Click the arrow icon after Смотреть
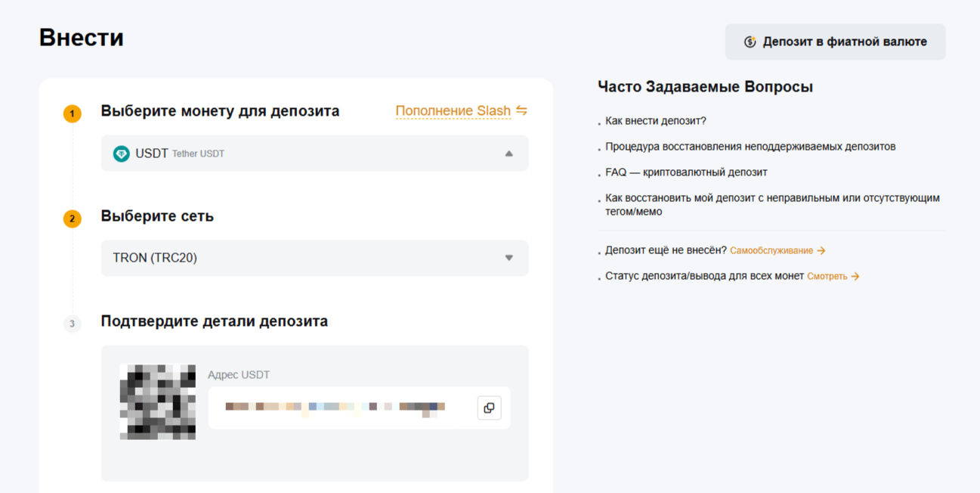This screenshot has width=980, height=493. [855, 277]
